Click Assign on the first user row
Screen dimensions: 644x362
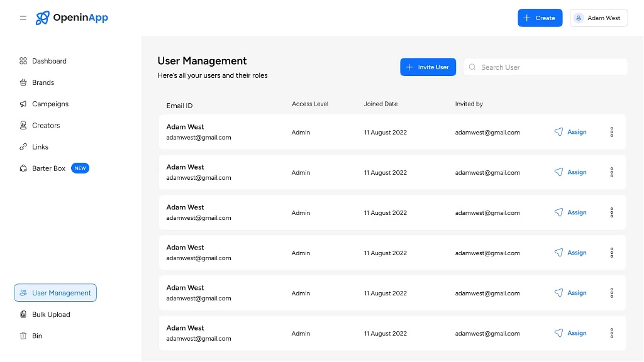pos(571,132)
